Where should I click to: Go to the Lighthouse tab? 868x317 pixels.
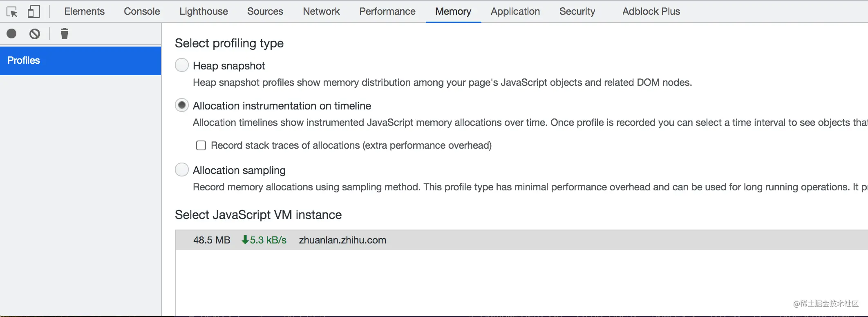coord(204,11)
